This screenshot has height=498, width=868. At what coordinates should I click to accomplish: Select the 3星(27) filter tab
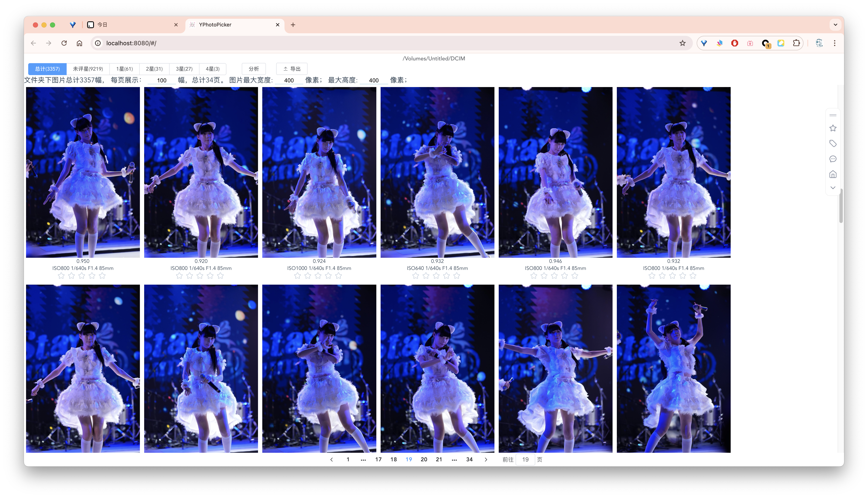point(184,69)
